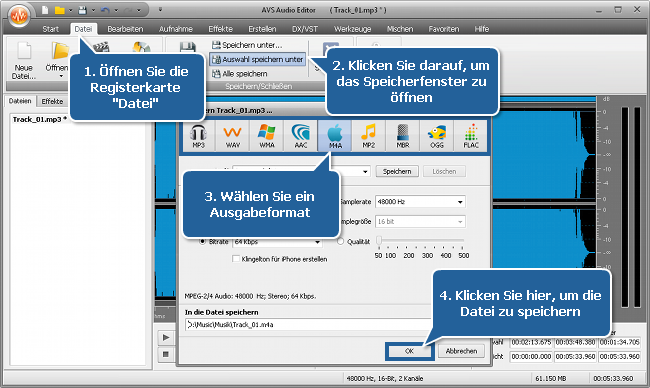Open the Start ribbon tab
This screenshot has height=388, width=650.
click(50, 29)
